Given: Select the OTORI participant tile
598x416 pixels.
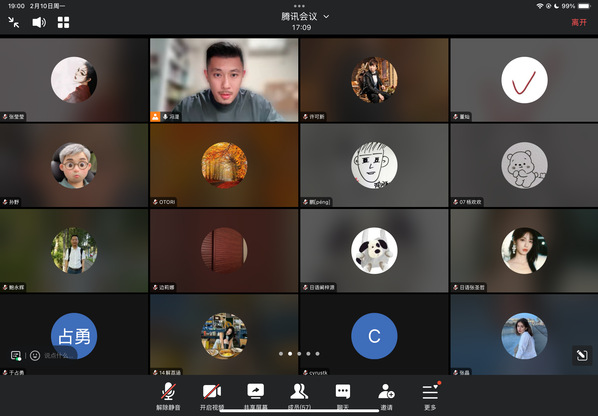Looking at the screenshot, I should pos(224,165).
